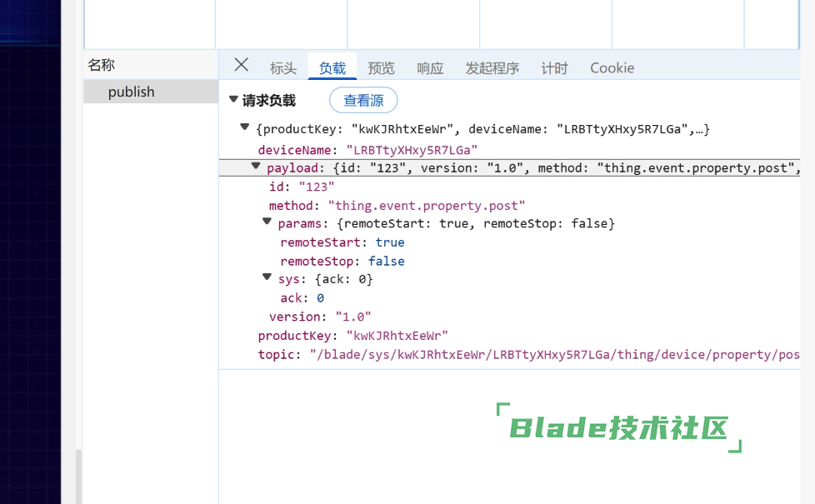Click the 查看源 button
Image resolution: width=815 pixels, height=504 pixels.
tap(363, 101)
